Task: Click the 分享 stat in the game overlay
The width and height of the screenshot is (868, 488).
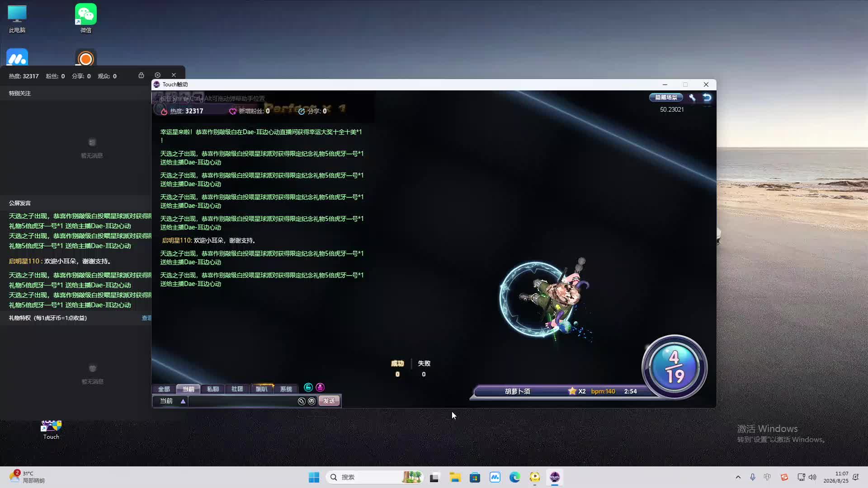Action: coord(312,111)
